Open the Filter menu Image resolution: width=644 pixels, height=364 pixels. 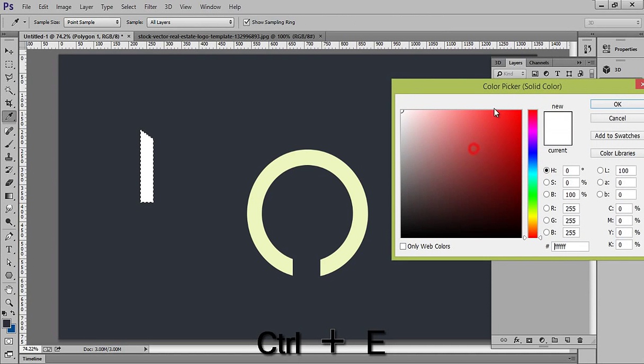[150, 7]
